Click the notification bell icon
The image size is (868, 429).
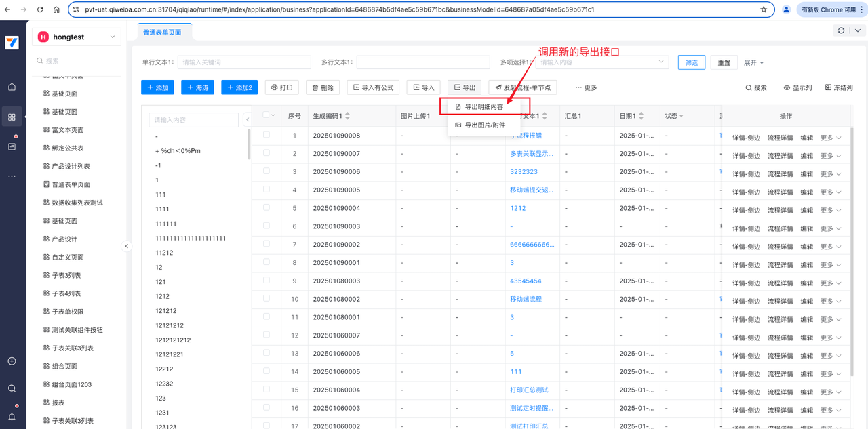coord(12,417)
